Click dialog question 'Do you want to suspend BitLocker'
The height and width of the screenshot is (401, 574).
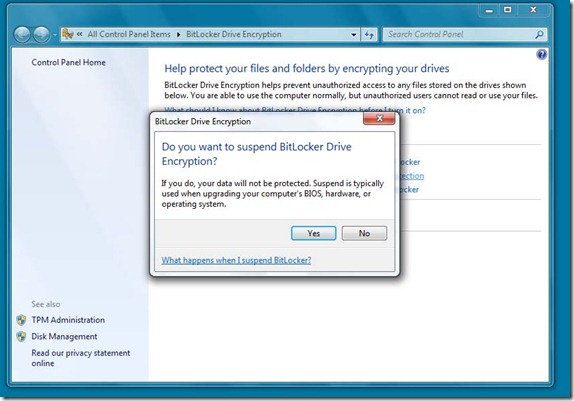point(257,154)
